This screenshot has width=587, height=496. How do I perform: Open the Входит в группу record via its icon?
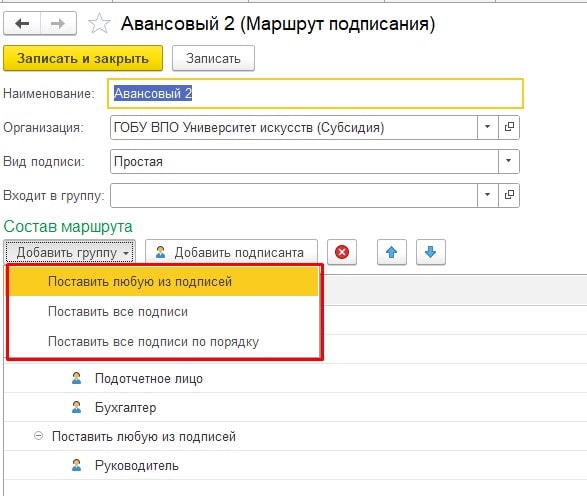(509, 195)
